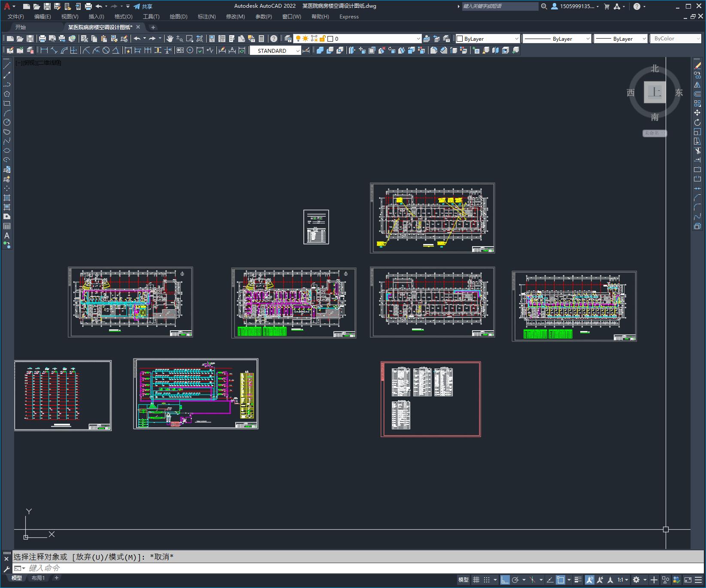Select the Polygon draw tool
706x588 pixels.
click(7, 94)
